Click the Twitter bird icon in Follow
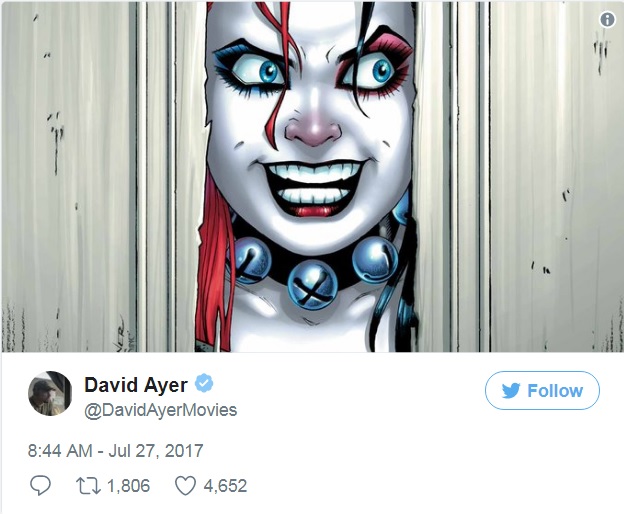This screenshot has height=514, width=624. click(511, 391)
